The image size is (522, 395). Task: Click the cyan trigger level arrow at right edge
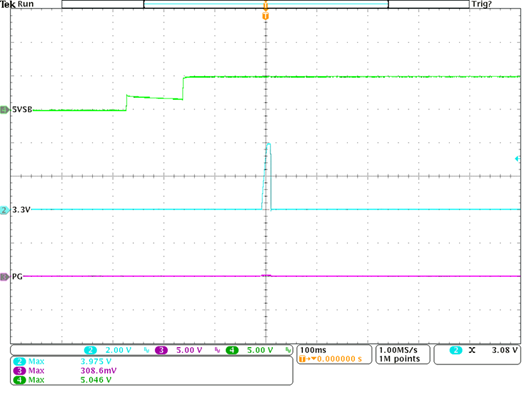[x=517, y=159]
